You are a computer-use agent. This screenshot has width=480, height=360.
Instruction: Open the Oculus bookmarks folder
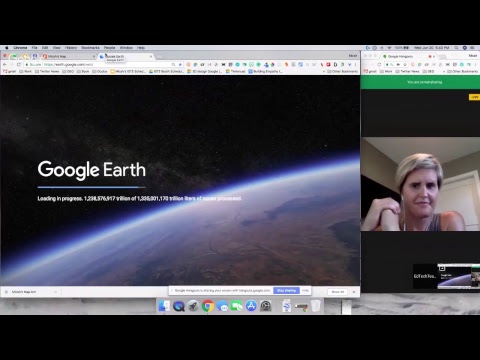click(x=100, y=71)
